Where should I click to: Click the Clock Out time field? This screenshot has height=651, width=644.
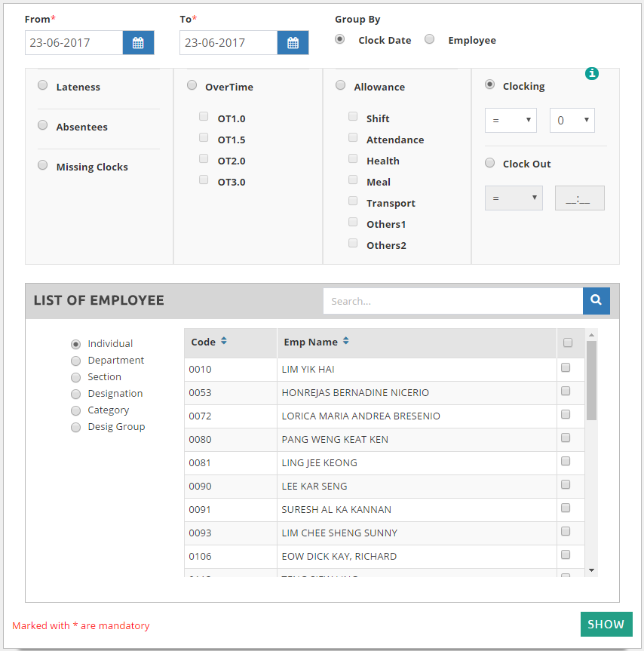click(x=579, y=198)
